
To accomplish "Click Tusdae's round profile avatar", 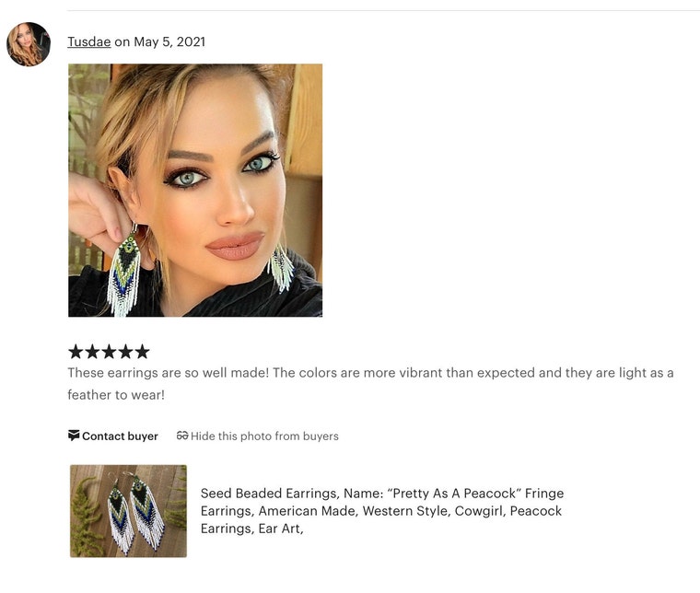I will click(x=29, y=44).
